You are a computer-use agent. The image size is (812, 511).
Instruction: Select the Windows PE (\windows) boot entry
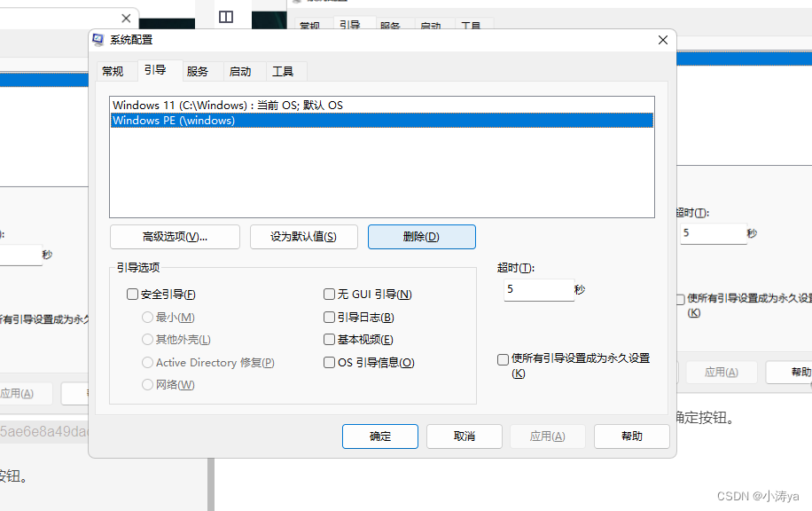[x=382, y=121]
